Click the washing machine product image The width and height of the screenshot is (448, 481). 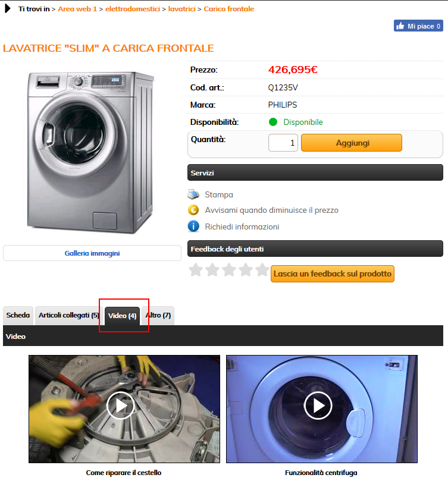point(90,153)
